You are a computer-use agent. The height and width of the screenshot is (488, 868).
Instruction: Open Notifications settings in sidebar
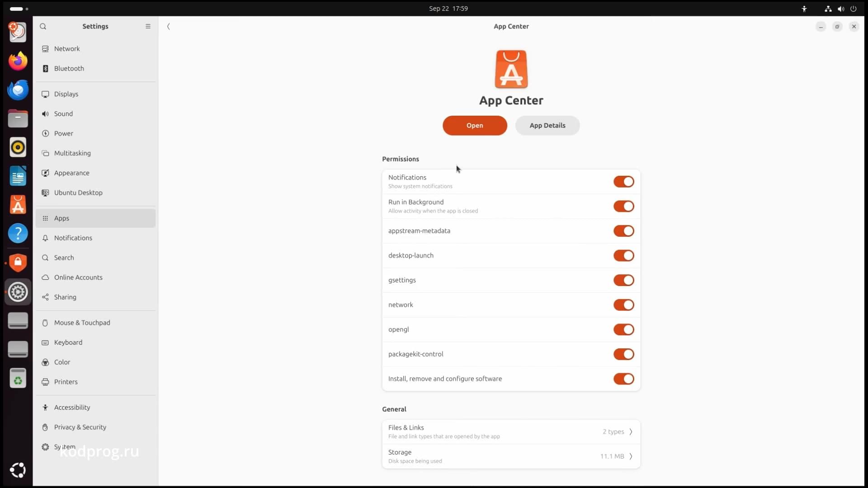tap(95, 238)
